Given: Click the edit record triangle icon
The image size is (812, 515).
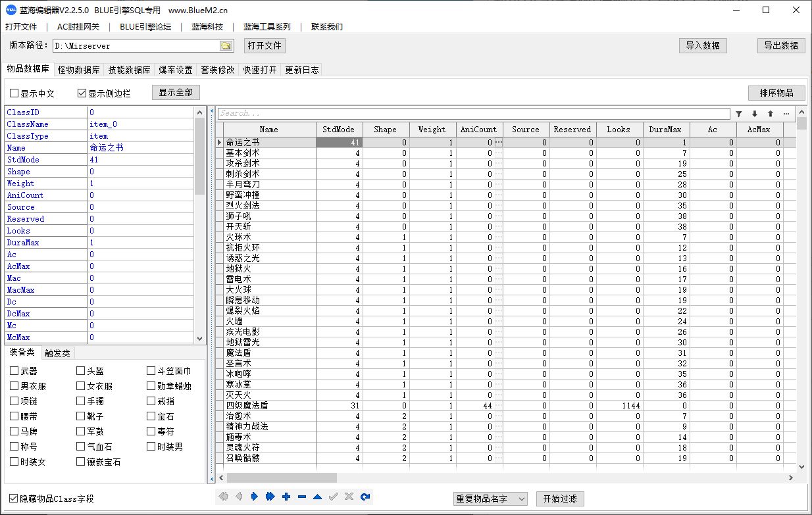Looking at the screenshot, I should (x=318, y=497).
